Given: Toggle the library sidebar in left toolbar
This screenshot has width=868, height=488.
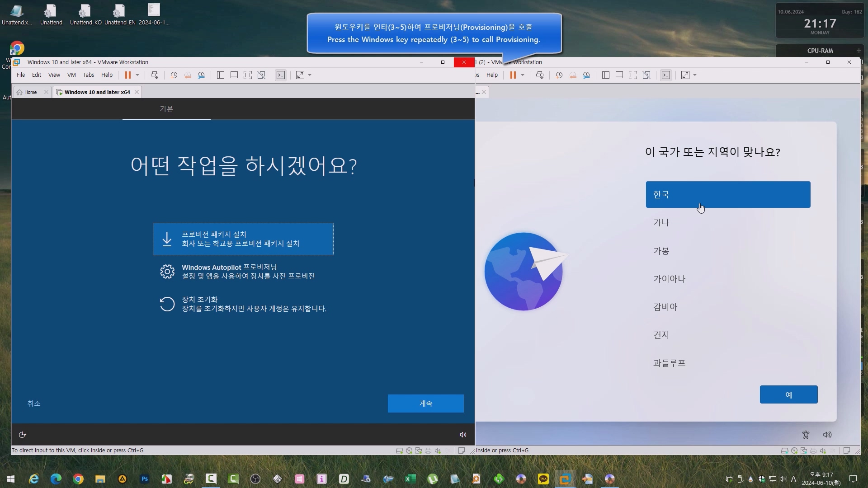Looking at the screenshot, I should [x=221, y=75].
